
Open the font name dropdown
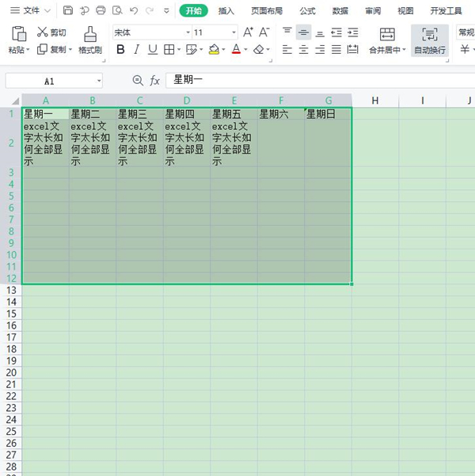pyautogui.click(x=188, y=32)
